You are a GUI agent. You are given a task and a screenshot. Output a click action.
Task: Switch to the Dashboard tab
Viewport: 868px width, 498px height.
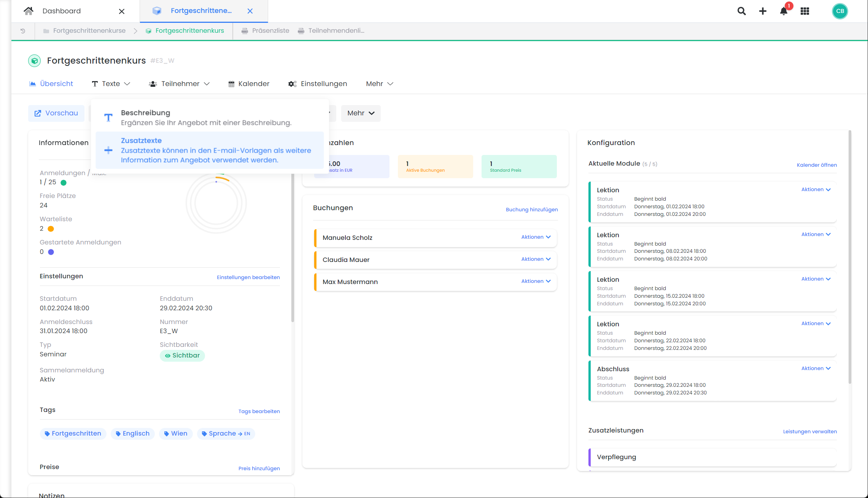coord(62,11)
